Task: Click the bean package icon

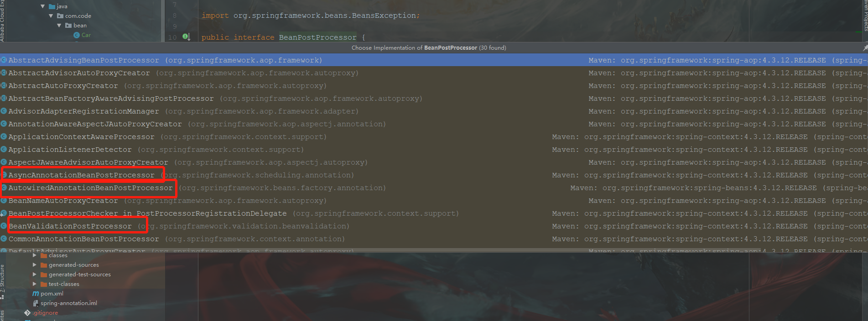Action: (x=68, y=26)
